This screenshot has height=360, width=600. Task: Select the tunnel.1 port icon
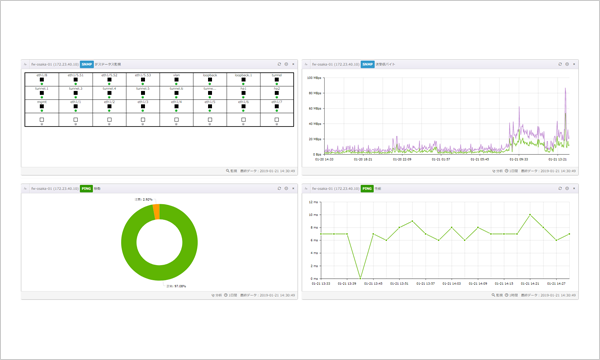click(x=42, y=93)
